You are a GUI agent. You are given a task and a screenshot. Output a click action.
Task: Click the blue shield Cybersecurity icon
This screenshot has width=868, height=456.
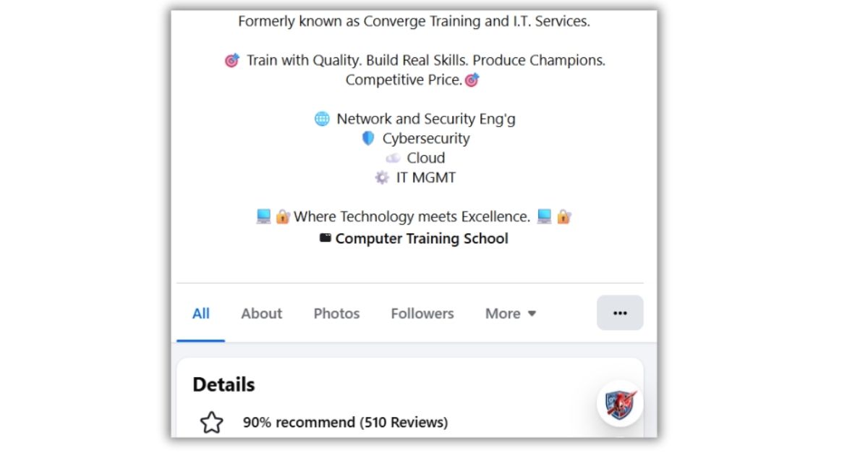368,138
